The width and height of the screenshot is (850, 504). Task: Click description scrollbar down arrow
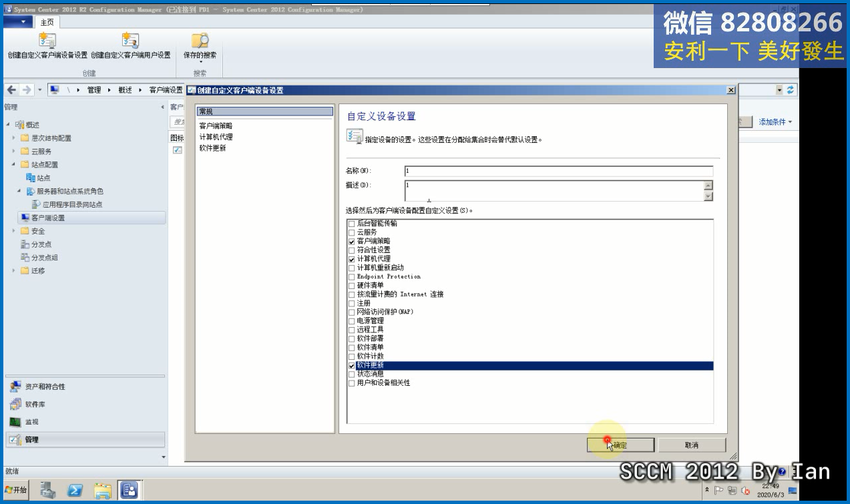tap(708, 196)
